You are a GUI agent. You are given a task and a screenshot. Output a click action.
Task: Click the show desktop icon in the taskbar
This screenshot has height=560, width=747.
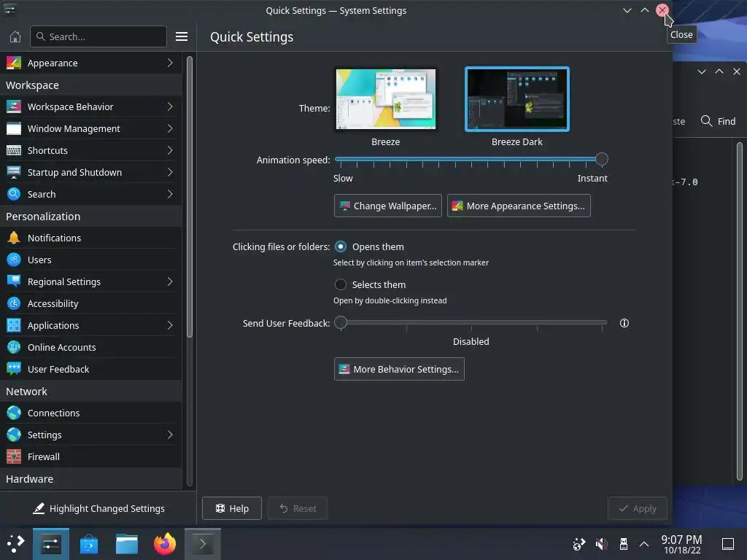tap(728, 544)
